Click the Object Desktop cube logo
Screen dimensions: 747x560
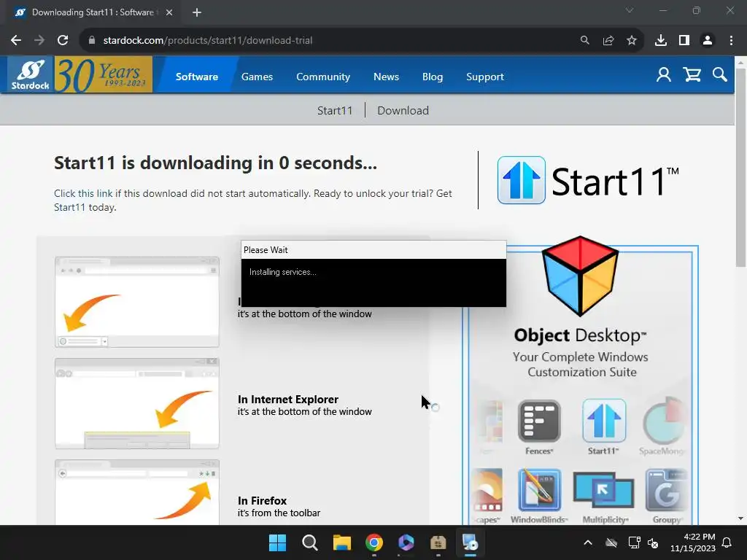coord(580,275)
